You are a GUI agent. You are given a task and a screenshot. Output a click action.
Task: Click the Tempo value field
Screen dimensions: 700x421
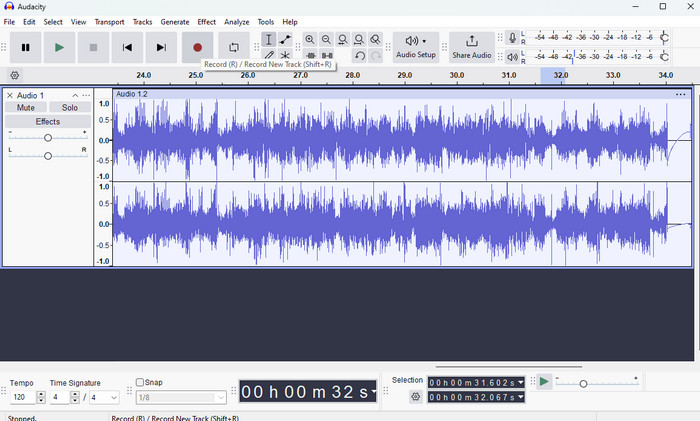[23, 397]
